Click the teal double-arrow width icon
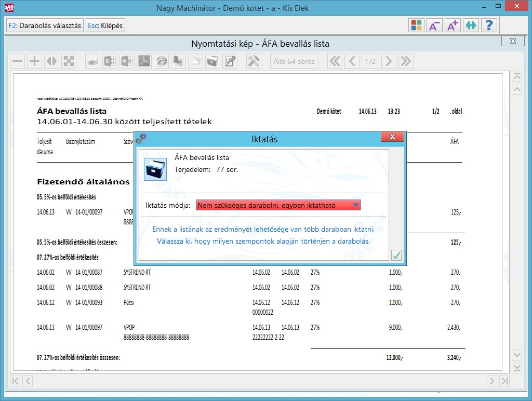The height and width of the screenshot is (401, 532). [x=470, y=25]
